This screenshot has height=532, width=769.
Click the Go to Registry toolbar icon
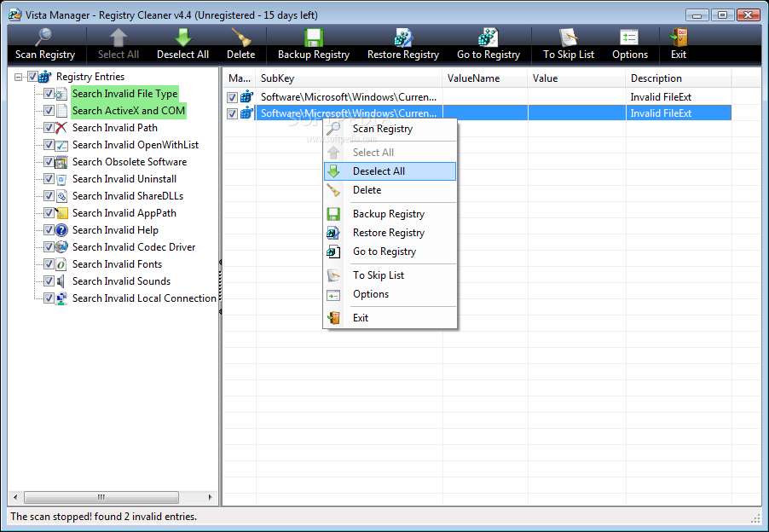488,38
